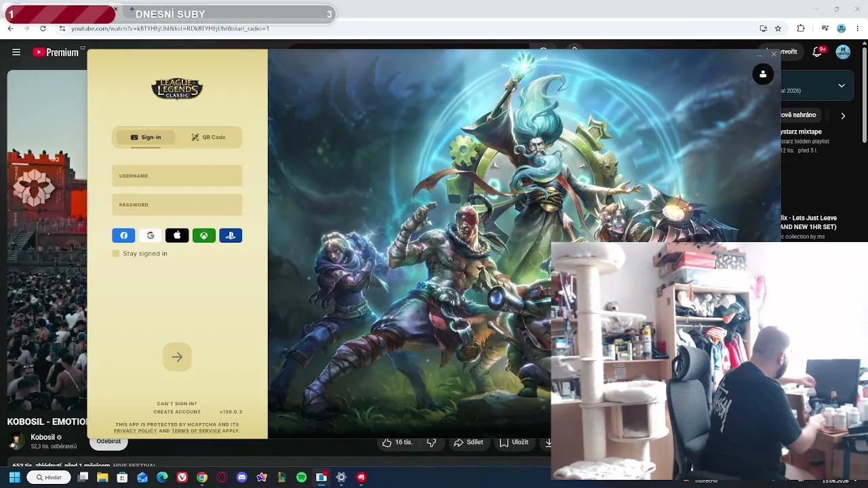Open the YouTube hamburger menu

tap(16, 52)
